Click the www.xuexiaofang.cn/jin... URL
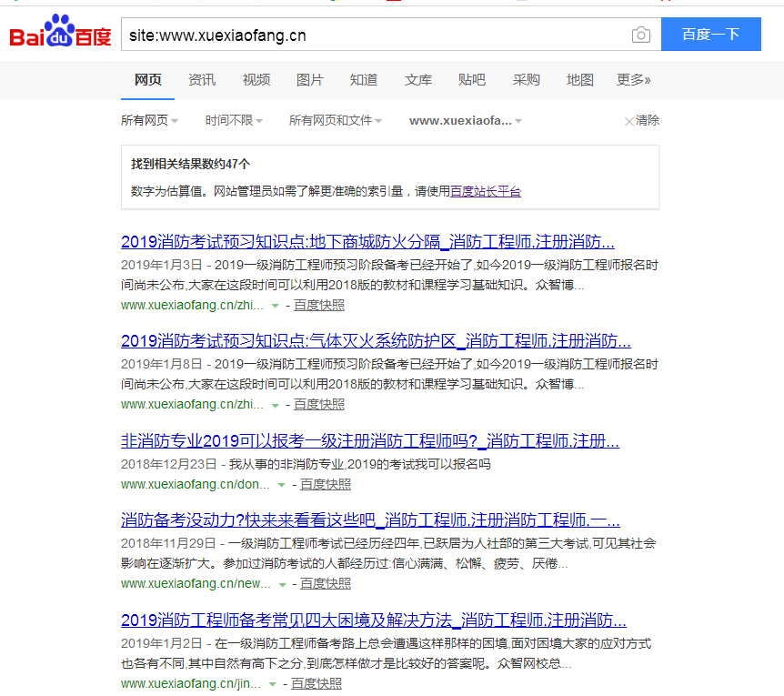This screenshot has width=784, height=696. click(190, 683)
